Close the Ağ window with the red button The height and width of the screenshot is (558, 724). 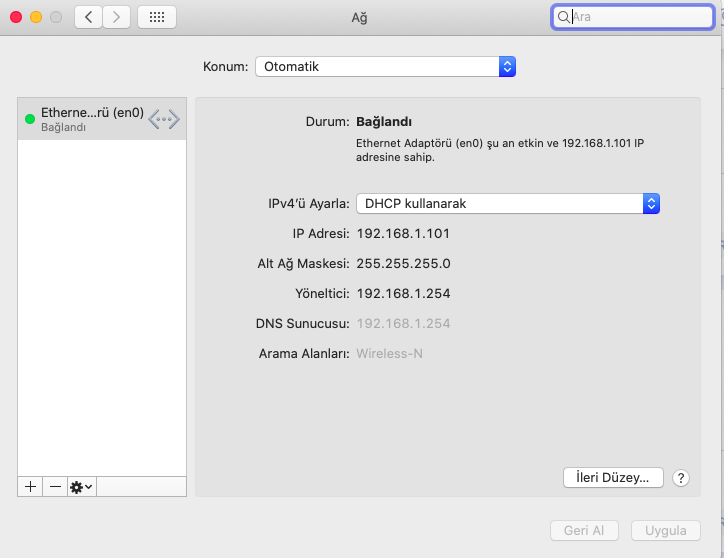tap(16, 17)
